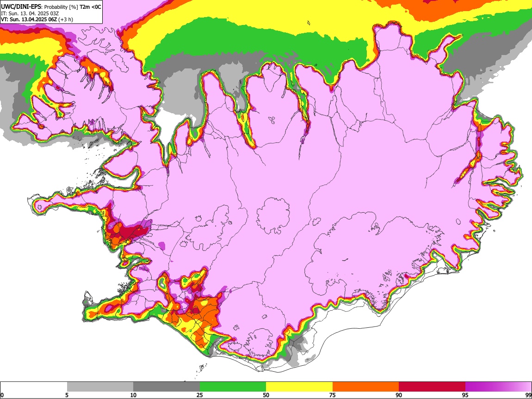532x399 pixels.
Task: Click the 'UWC/DINI-EPS' title text
Action: [x=21, y=7]
